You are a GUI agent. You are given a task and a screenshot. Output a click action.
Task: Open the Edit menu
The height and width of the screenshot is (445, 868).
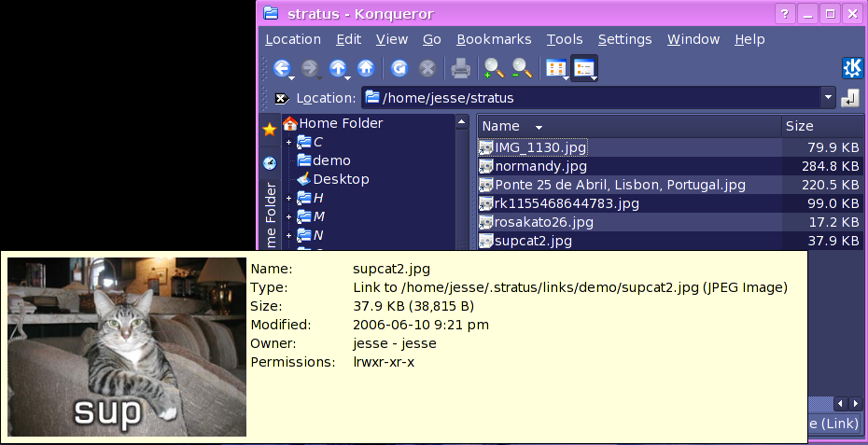coord(349,39)
